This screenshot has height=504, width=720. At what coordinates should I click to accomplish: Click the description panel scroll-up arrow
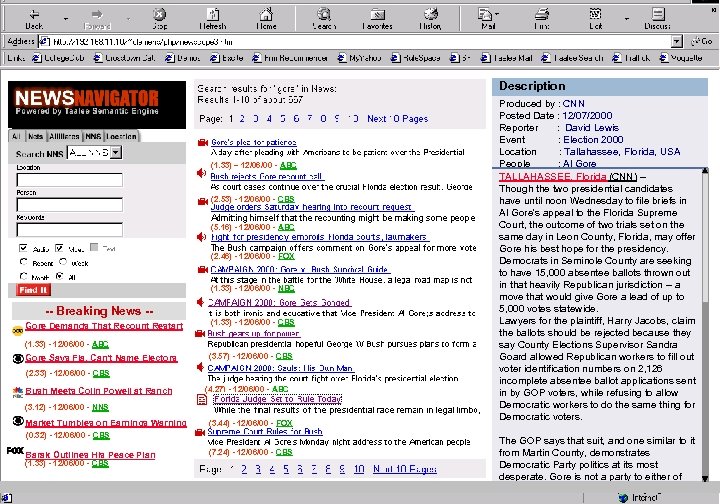(x=705, y=171)
